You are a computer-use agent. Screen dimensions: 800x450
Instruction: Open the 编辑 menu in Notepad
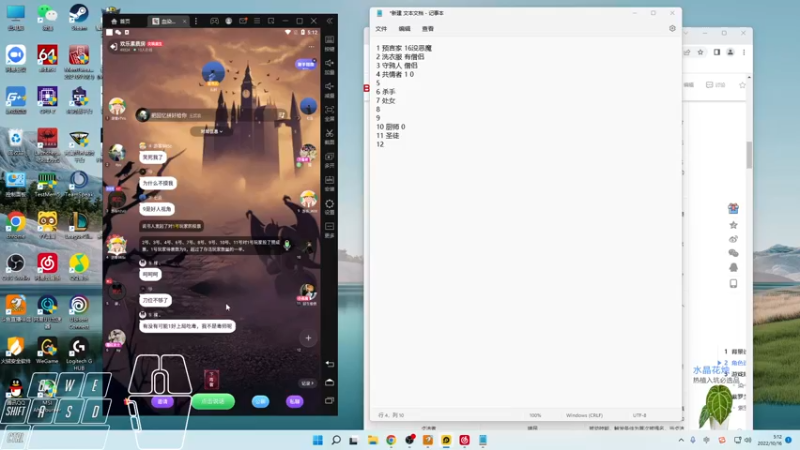point(405,29)
